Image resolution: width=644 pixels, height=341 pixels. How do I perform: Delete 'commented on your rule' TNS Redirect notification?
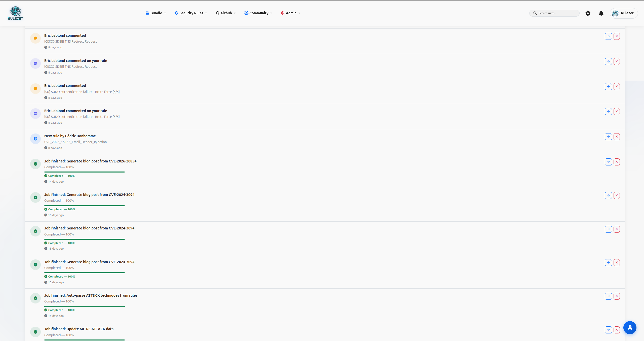[617, 61]
